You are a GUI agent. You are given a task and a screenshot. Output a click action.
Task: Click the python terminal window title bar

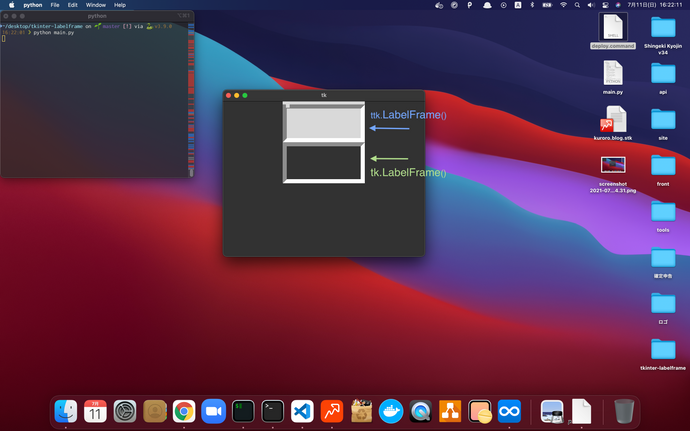pos(97,16)
